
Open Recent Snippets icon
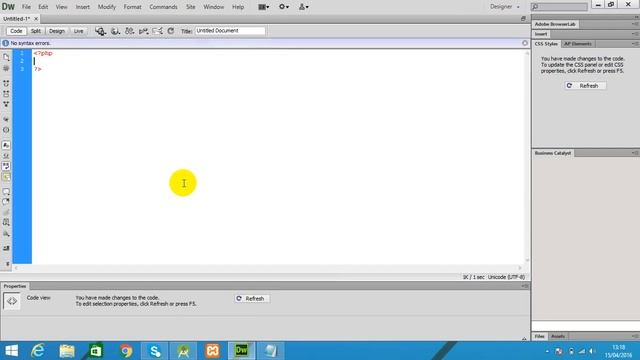tap(6, 223)
